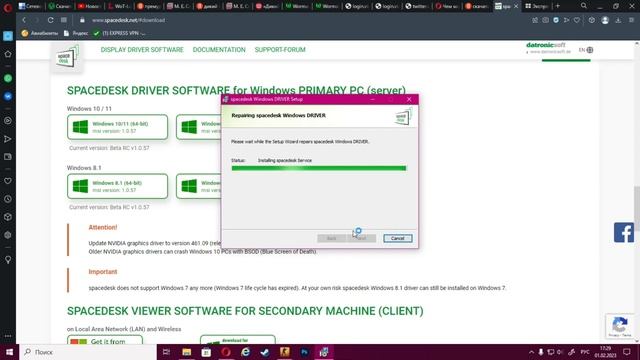Viewport: 640px width, 360px height.
Task: Click the Get it from store button
Action: 105,340
